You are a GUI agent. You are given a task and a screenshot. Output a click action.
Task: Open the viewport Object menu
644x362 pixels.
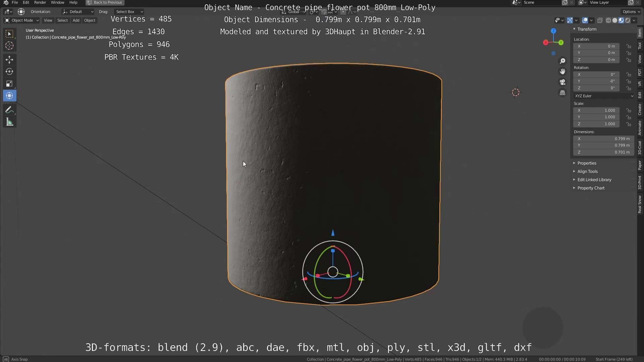pos(90,20)
